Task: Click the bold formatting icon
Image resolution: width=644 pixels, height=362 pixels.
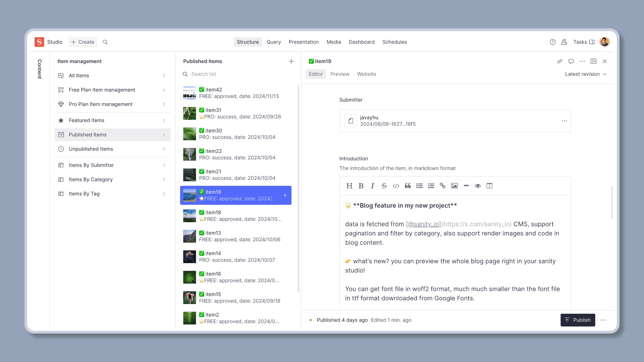Action: (x=361, y=186)
